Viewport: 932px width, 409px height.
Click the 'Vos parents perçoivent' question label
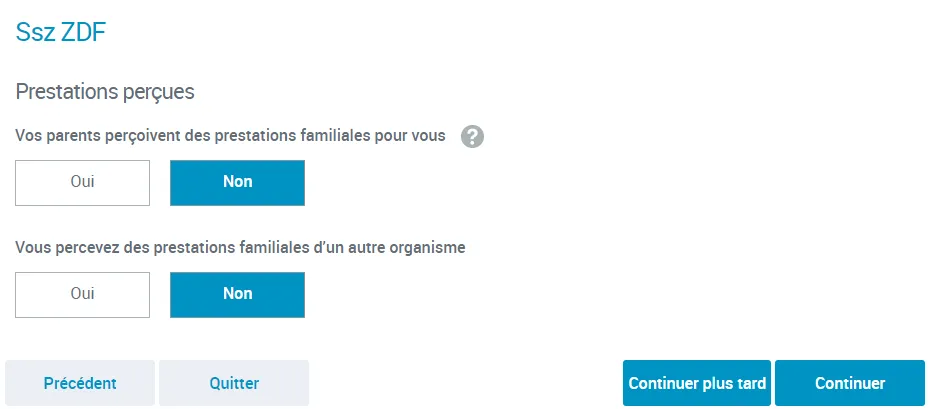pyautogui.click(x=231, y=136)
